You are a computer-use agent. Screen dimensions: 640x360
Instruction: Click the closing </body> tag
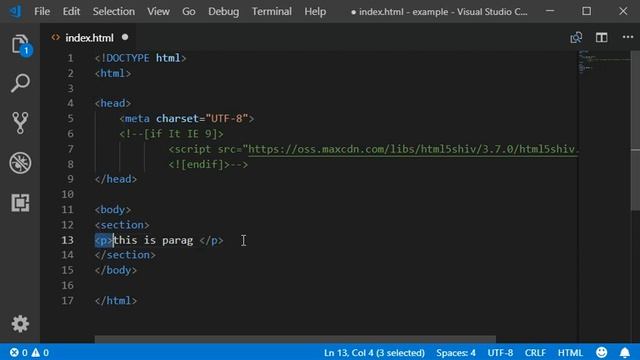tap(116, 270)
